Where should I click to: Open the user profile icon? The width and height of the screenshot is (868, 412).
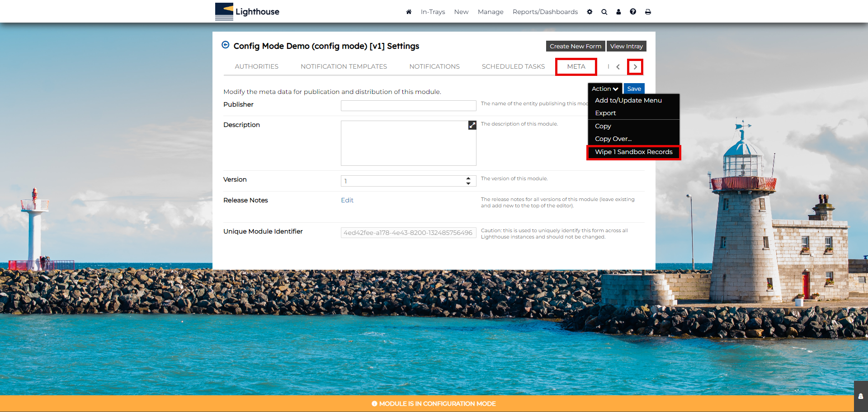point(618,12)
